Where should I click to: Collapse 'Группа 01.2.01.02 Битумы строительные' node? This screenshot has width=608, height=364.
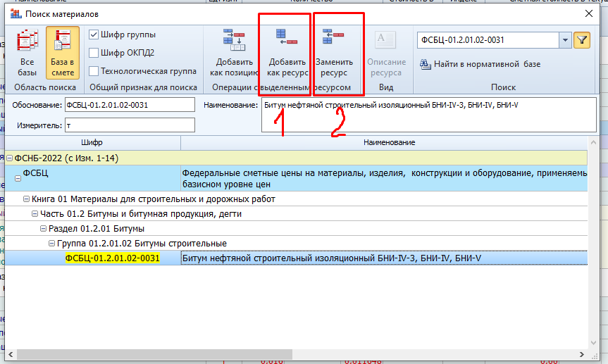[51, 244]
